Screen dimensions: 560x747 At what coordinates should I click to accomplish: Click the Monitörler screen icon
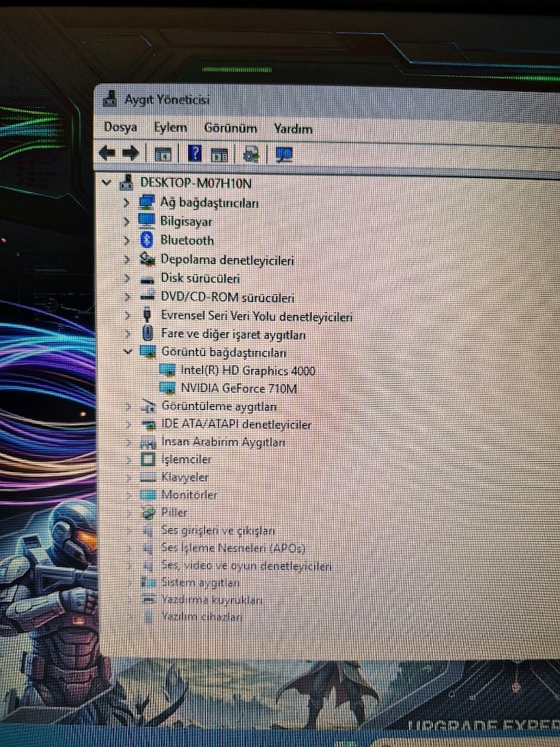point(148,495)
